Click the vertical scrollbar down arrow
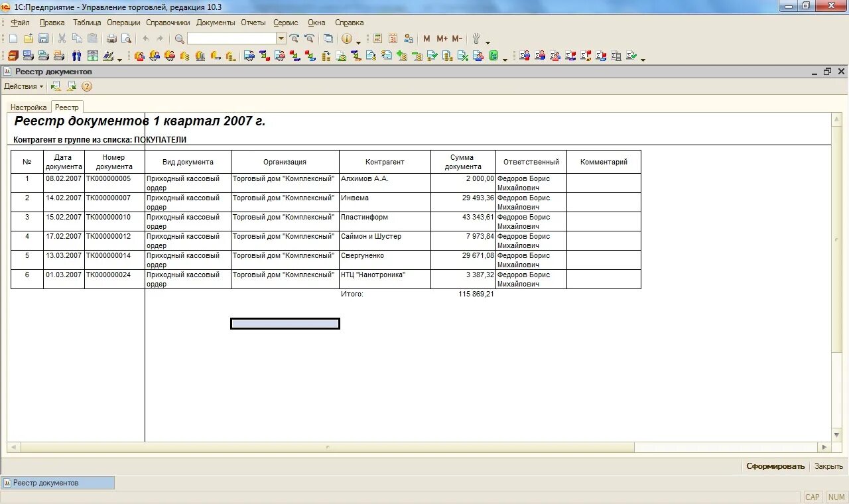 [836, 436]
